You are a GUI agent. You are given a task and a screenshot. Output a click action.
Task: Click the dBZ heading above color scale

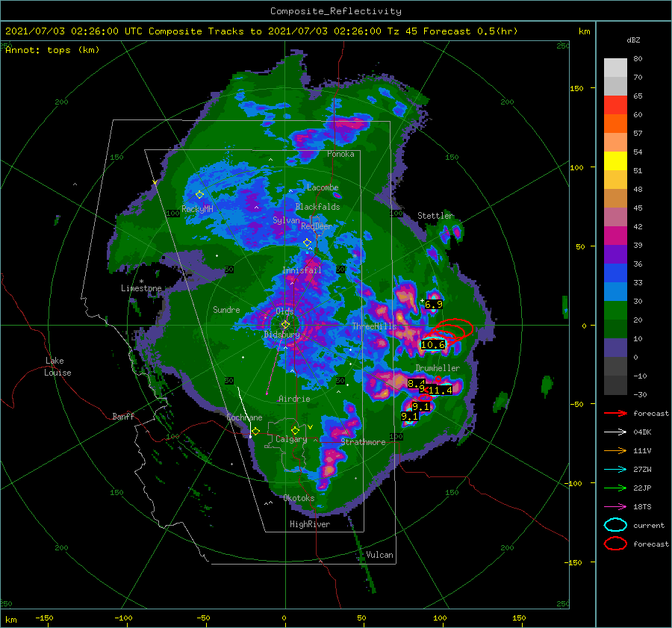[x=633, y=40]
